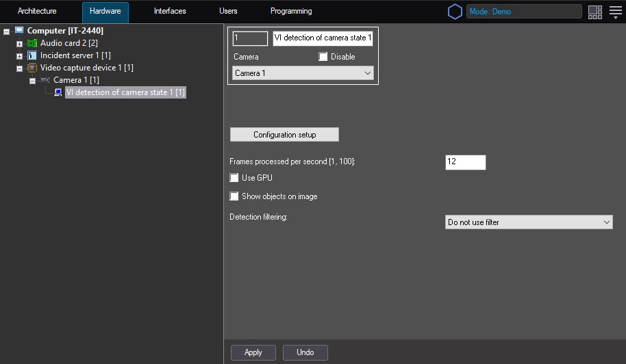This screenshot has width=626, height=364.
Task: Open the hamburger menu icon
Action: point(615,12)
